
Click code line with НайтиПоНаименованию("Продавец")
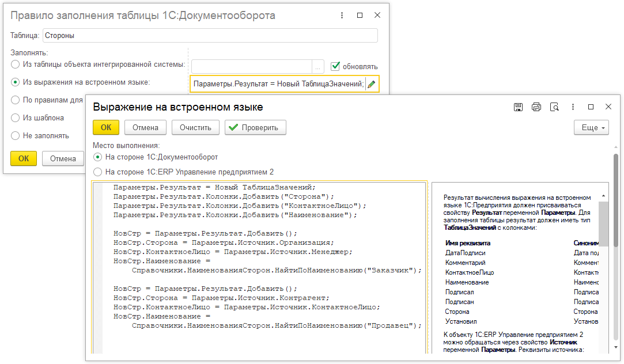tap(277, 325)
